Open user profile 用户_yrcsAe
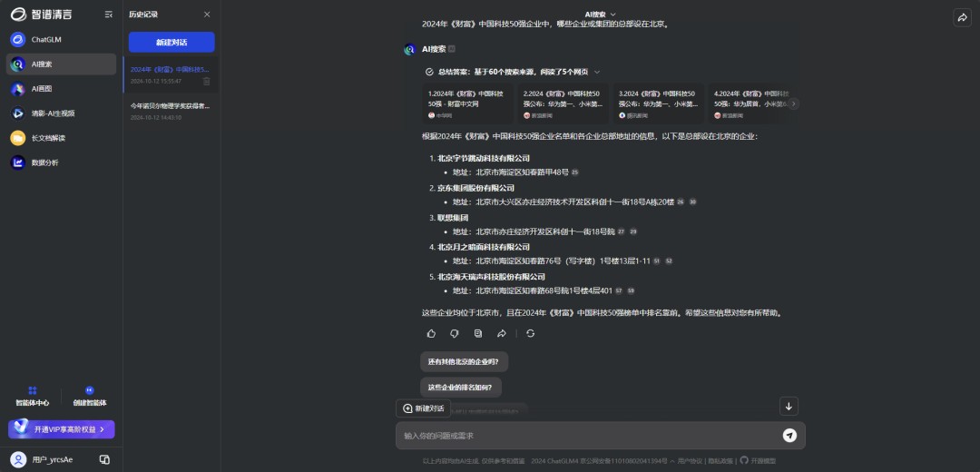980x472 pixels. pos(42,459)
